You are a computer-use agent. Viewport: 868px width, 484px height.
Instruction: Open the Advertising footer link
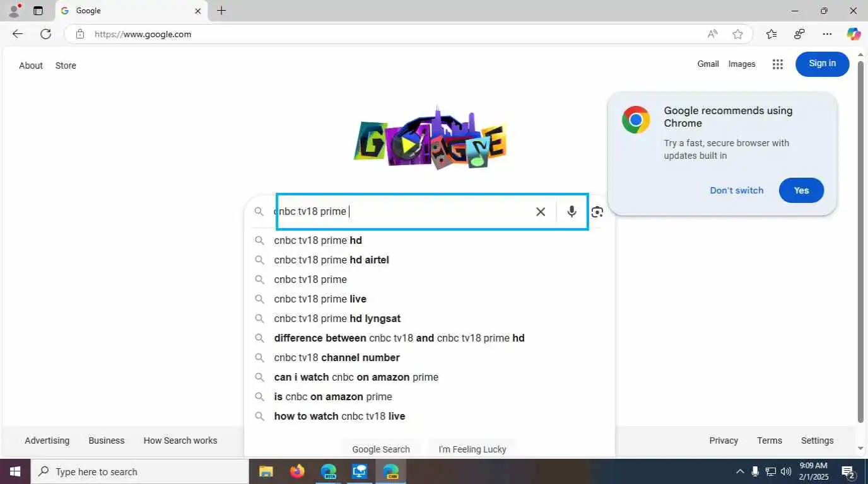pyautogui.click(x=47, y=441)
